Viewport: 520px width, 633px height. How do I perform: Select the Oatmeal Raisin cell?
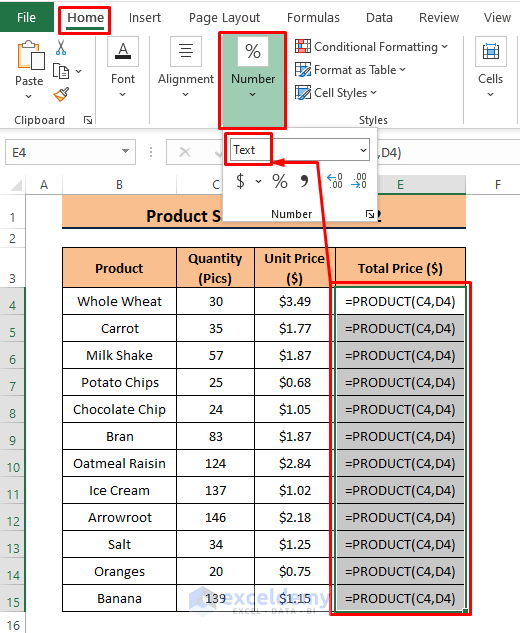pos(120,463)
